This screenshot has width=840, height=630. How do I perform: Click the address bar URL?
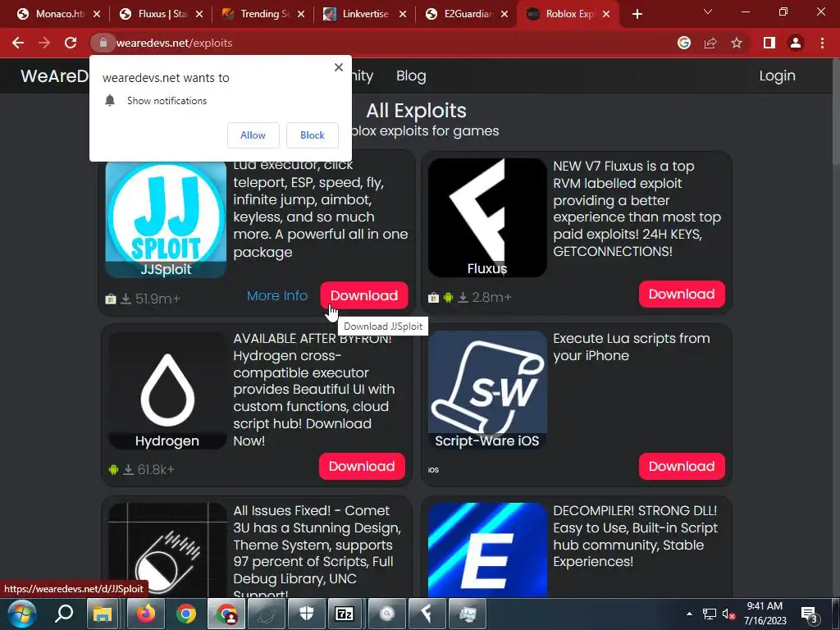pos(174,43)
